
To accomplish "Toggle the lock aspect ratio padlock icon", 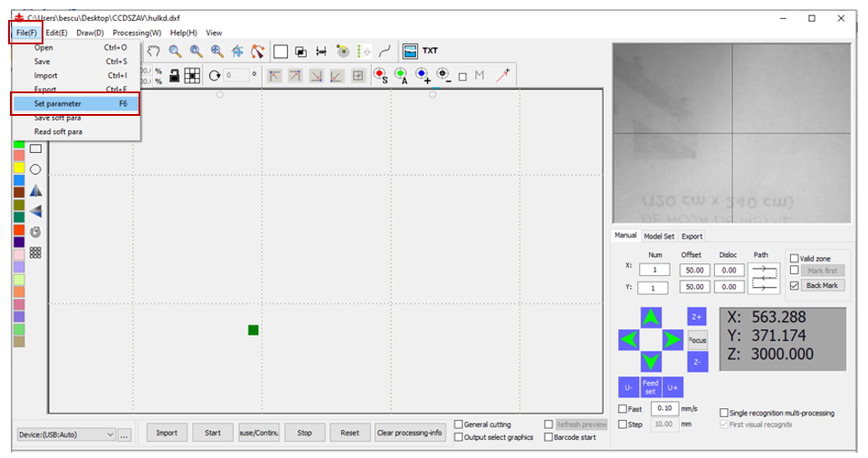I will (175, 76).
